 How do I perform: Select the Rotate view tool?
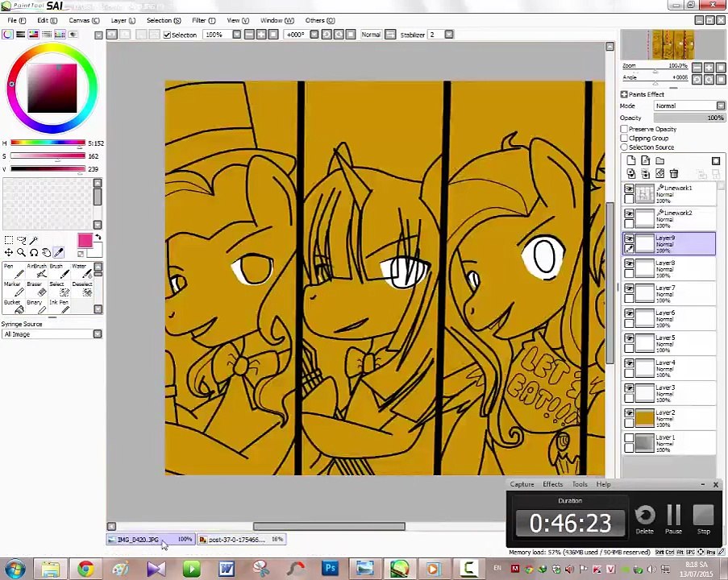tap(33, 252)
